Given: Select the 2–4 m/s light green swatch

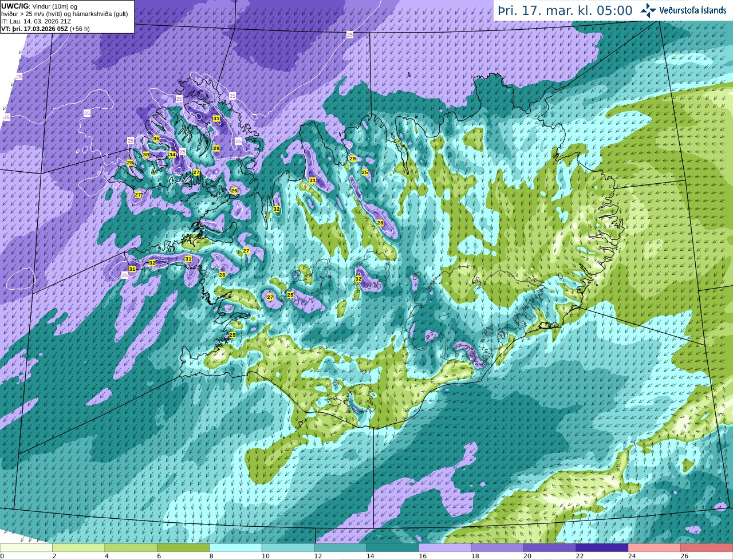Looking at the screenshot, I should coord(79,547).
